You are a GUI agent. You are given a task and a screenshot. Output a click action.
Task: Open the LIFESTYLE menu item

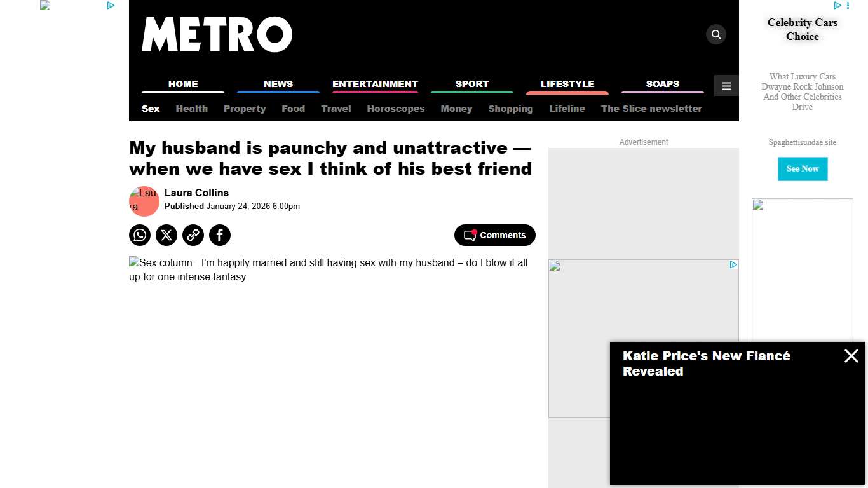coord(567,84)
